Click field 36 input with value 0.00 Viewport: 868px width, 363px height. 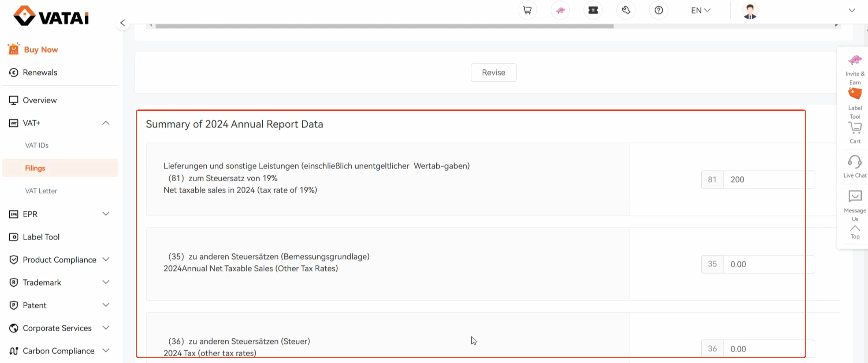(769, 349)
